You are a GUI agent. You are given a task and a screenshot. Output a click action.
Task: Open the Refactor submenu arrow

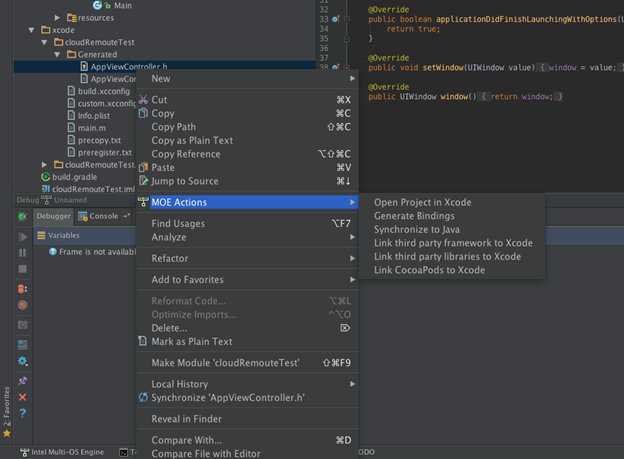(352, 258)
